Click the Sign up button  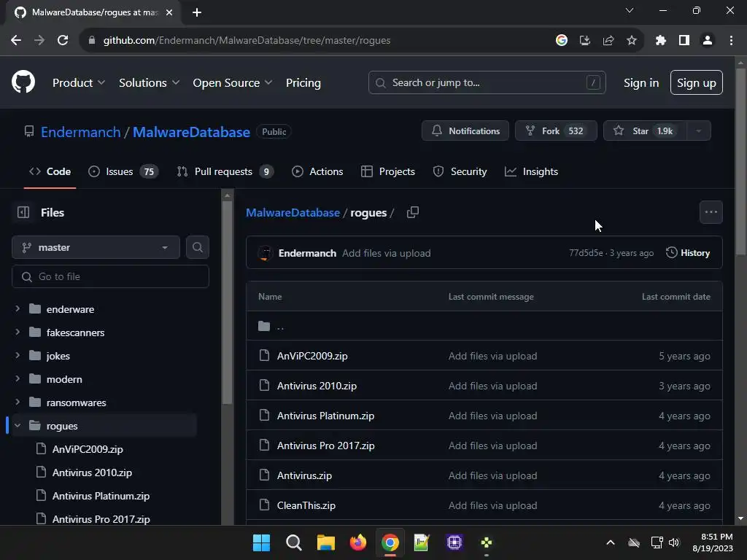pos(697,83)
